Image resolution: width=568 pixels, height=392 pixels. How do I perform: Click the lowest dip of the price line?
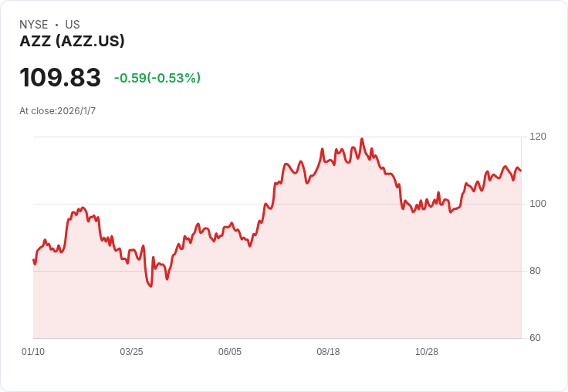pyautogui.click(x=150, y=286)
